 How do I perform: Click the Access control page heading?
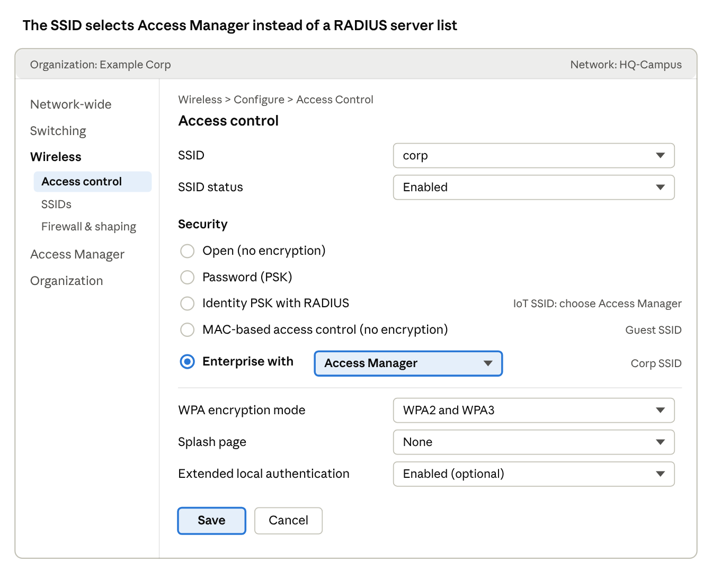[228, 121]
